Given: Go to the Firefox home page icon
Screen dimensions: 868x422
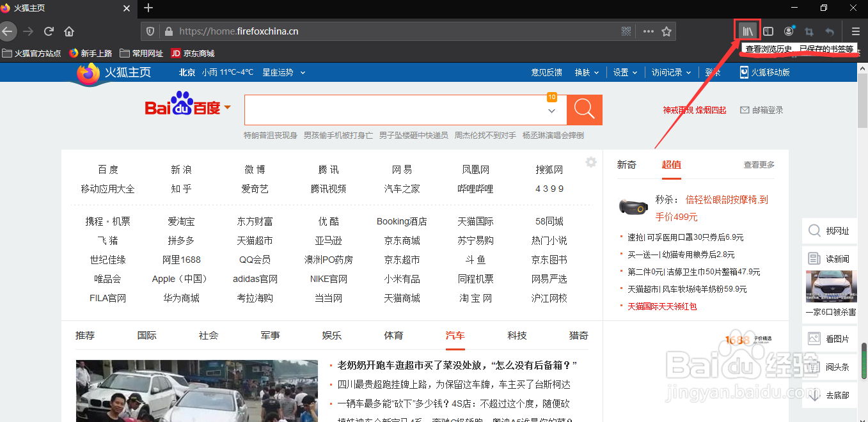Looking at the screenshot, I should click(x=69, y=31).
